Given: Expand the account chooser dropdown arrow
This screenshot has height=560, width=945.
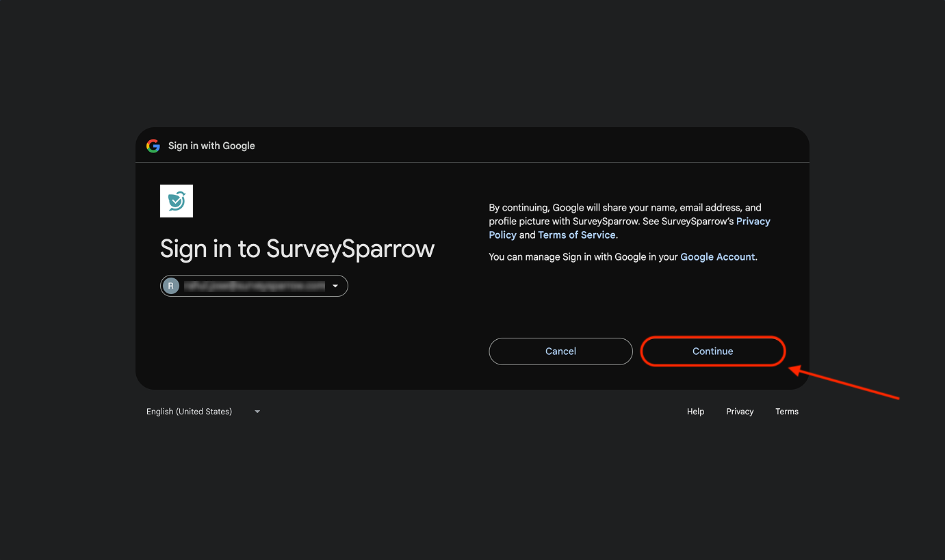Looking at the screenshot, I should (x=335, y=286).
